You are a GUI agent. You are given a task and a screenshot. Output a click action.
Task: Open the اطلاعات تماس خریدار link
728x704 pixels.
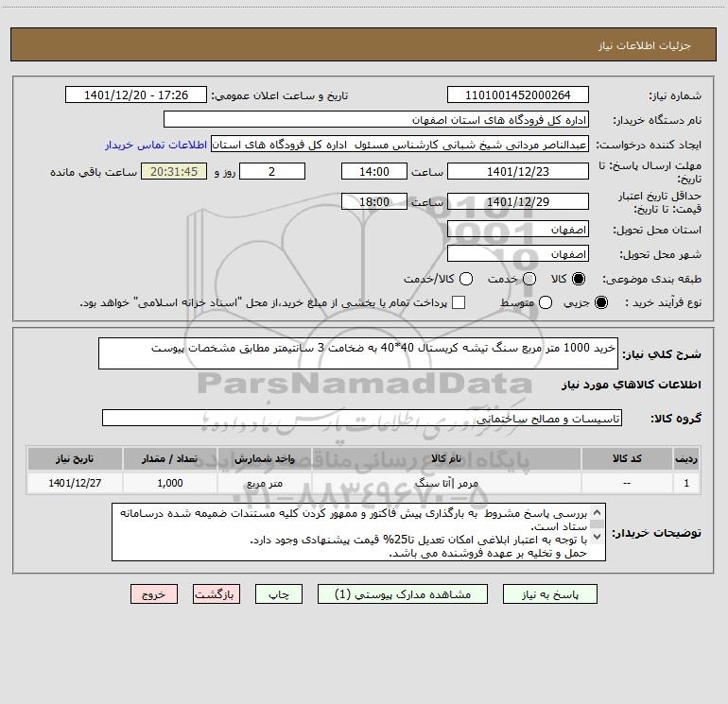tap(156, 145)
